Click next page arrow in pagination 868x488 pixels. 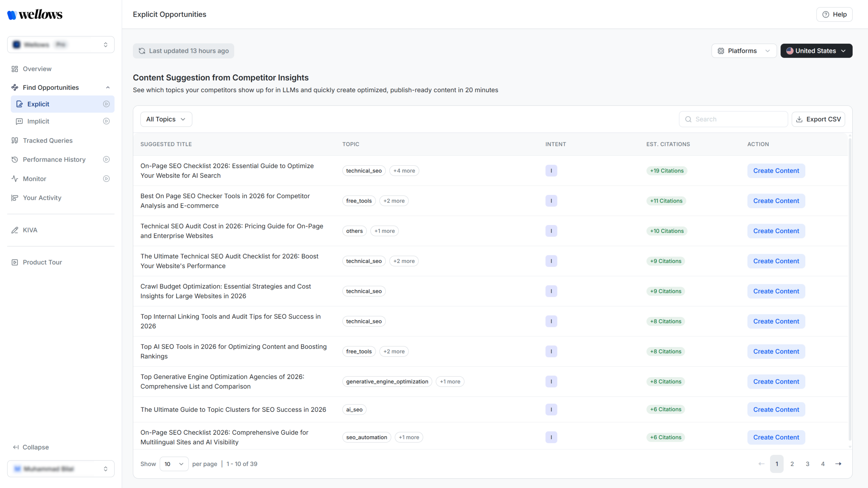(x=838, y=464)
